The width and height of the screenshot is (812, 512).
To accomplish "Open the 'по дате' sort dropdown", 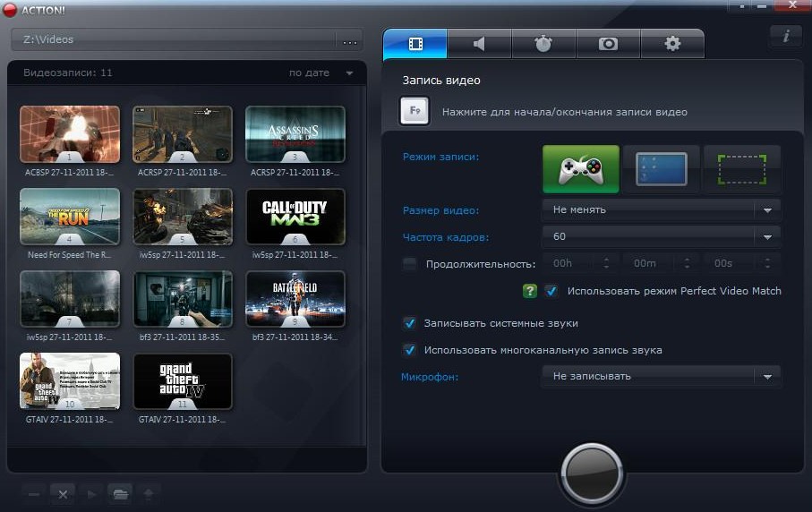I will (321, 73).
